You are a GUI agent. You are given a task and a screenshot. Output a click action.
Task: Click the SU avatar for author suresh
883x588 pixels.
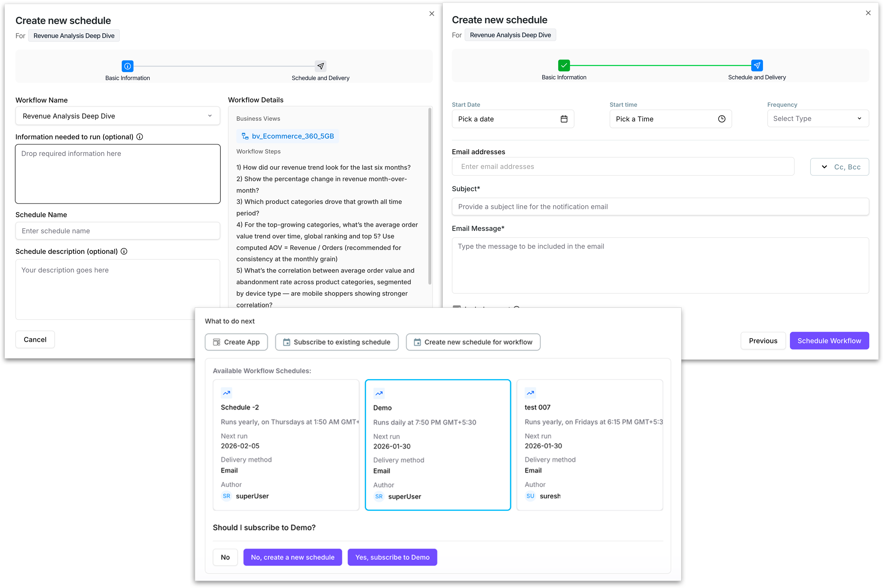pos(530,496)
